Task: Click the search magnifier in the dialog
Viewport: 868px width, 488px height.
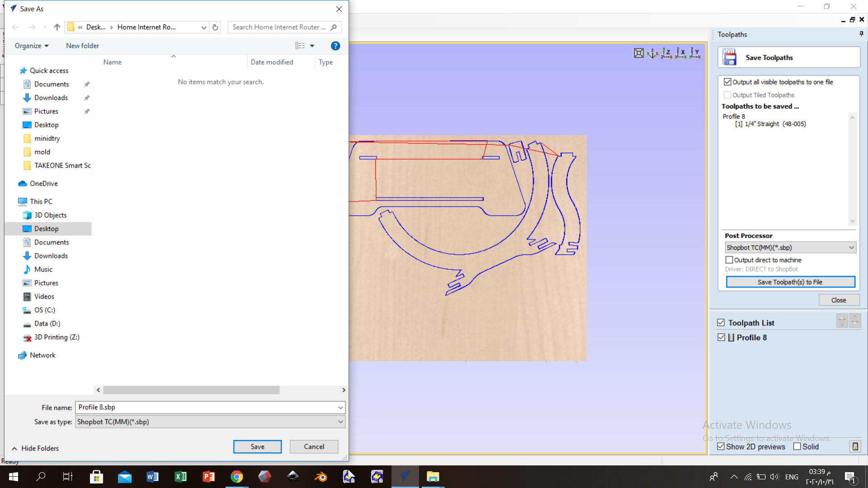Action: [334, 27]
